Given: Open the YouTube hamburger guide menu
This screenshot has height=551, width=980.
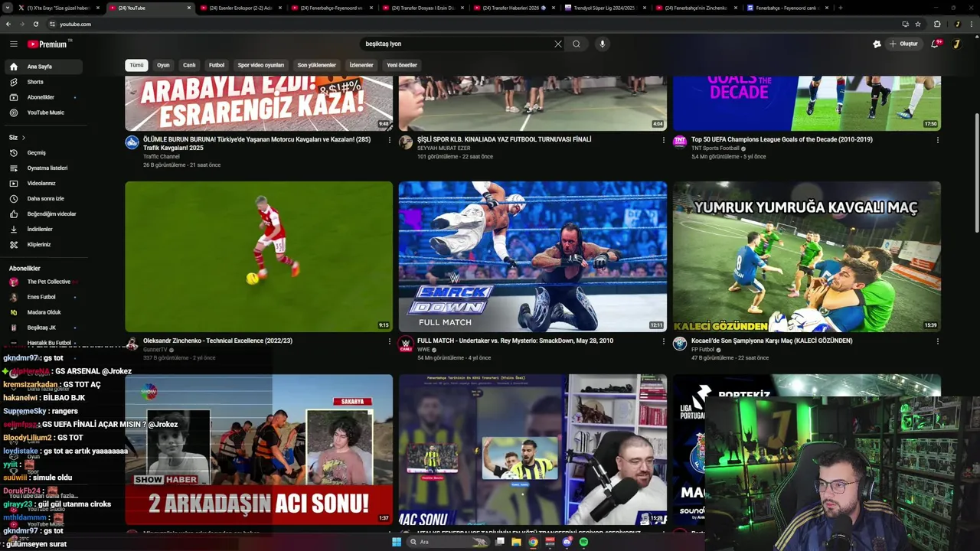Looking at the screenshot, I should [13, 44].
